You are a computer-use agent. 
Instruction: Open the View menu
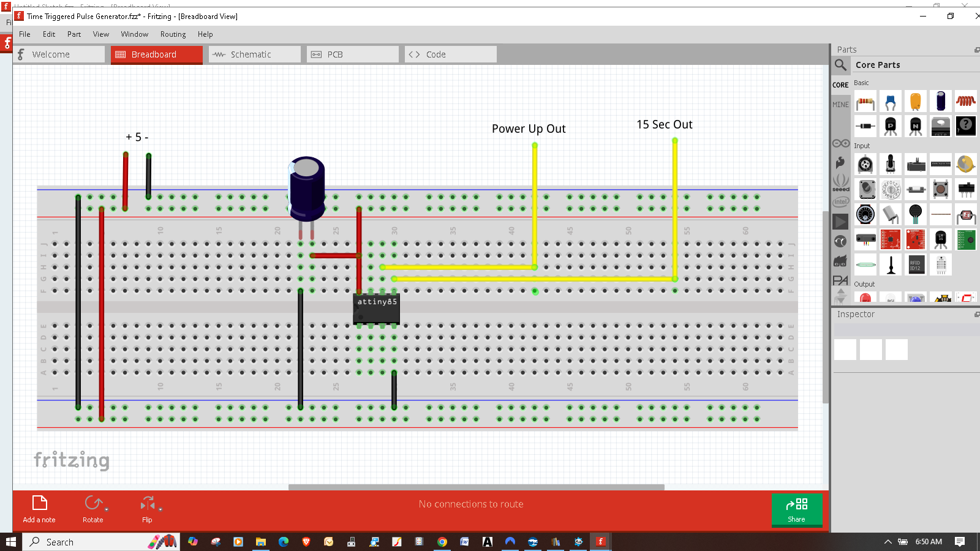pos(101,34)
